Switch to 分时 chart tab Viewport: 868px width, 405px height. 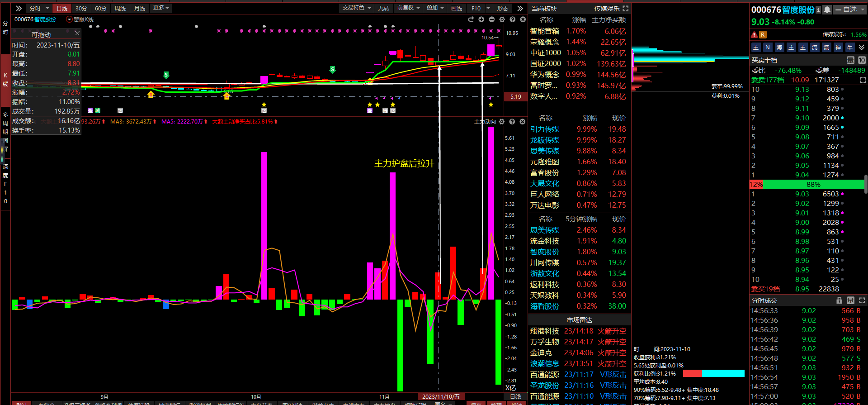pos(35,8)
